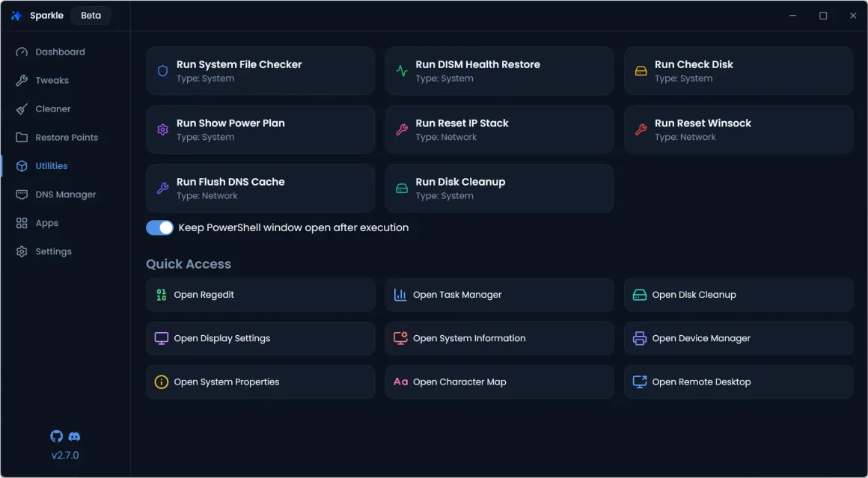868x478 pixels.
Task: Click the pulse icon for DISM Health Restore
Action: 402,71
